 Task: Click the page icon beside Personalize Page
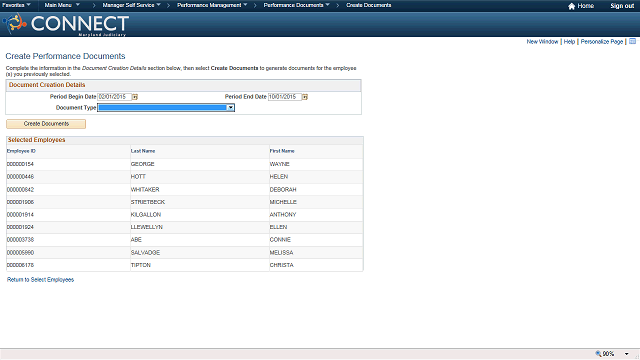pos(632,42)
